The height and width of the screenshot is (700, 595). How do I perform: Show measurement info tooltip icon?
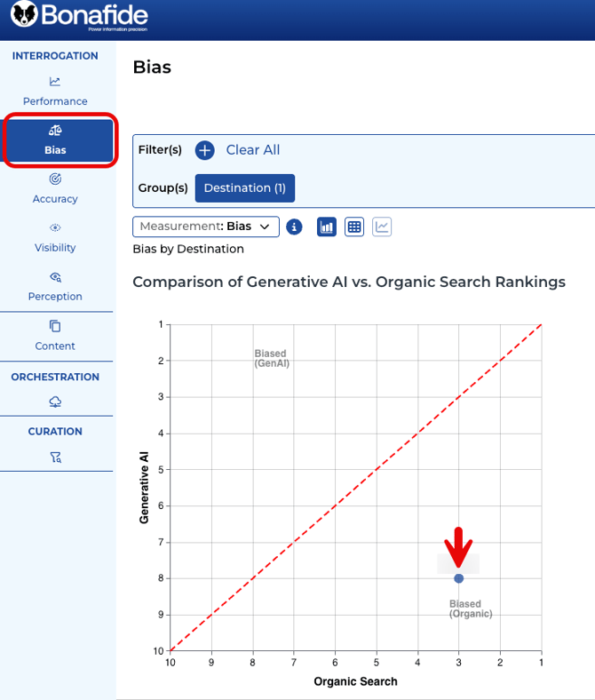295,227
